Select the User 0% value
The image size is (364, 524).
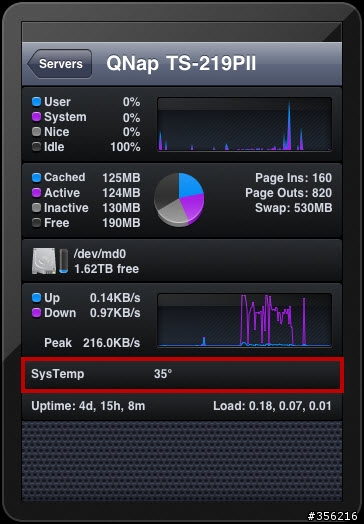coord(131,102)
